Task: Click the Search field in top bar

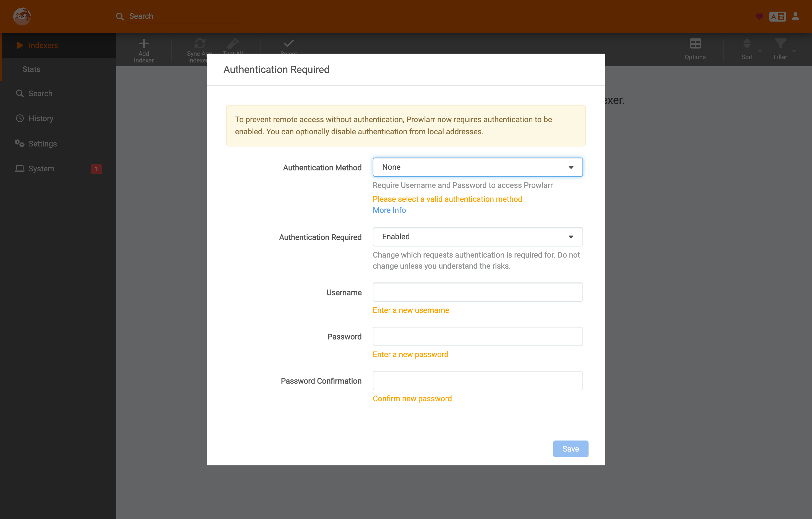Action: 183,16
